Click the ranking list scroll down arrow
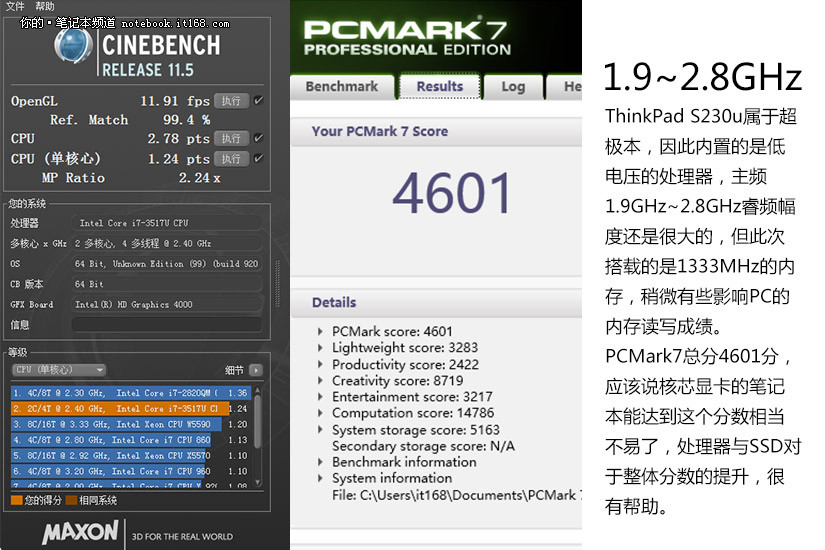Screen dimensions: 825x550 [x=258, y=482]
